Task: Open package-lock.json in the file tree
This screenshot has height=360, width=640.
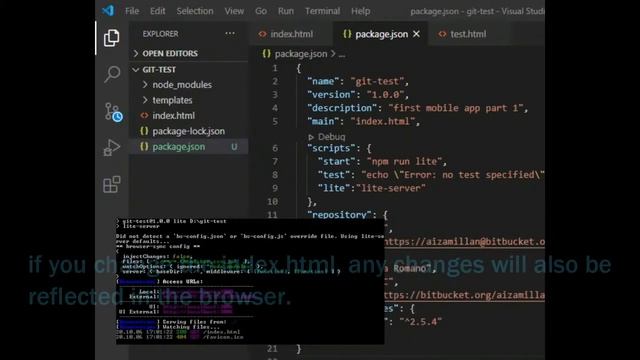Action: click(189, 131)
